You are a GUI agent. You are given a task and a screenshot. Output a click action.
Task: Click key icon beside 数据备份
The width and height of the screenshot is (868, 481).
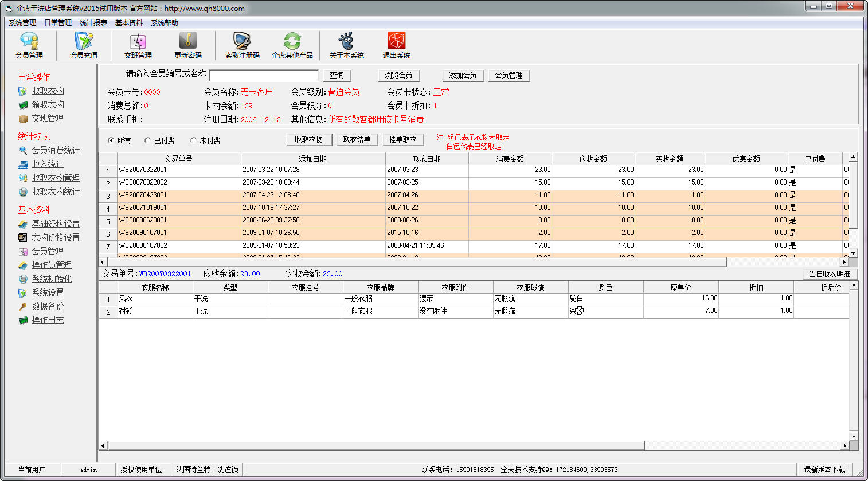[x=23, y=307]
